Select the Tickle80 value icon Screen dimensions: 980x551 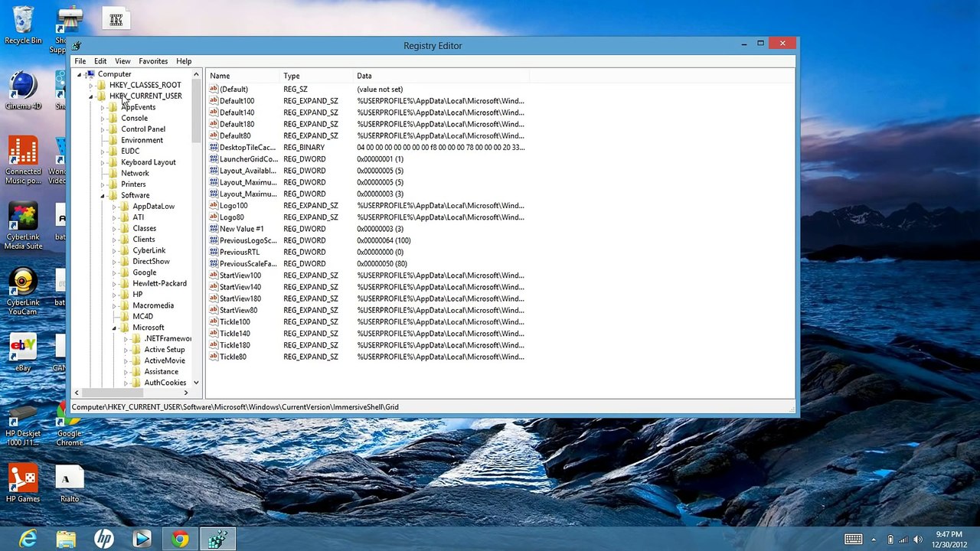214,357
